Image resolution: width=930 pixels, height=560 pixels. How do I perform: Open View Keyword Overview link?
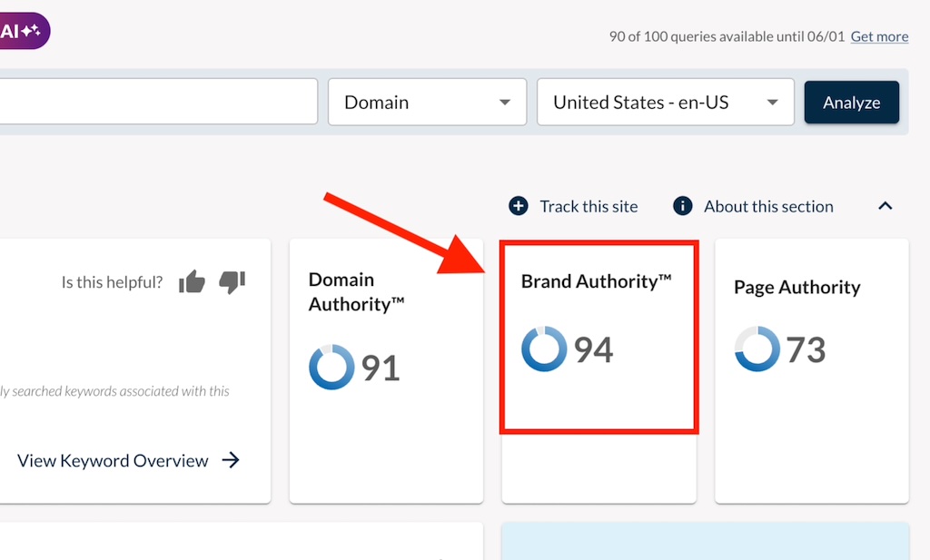[113, 460]
